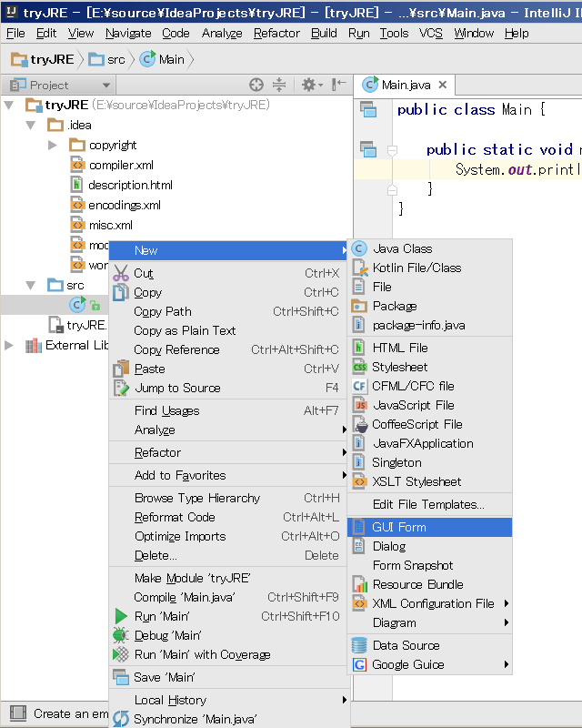The width and height of the screenshot is (582, 728).
Task: Click the Resource Bundle icon
Action: coord(360,584)
